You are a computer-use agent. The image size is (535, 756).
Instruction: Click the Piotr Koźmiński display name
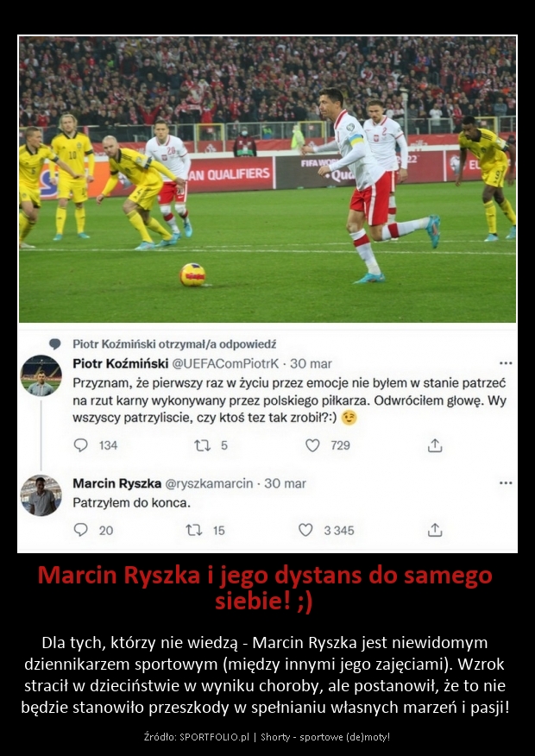[121, 363]
